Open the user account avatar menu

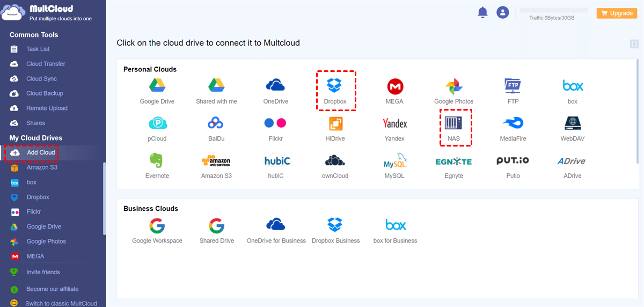point(502,12)
